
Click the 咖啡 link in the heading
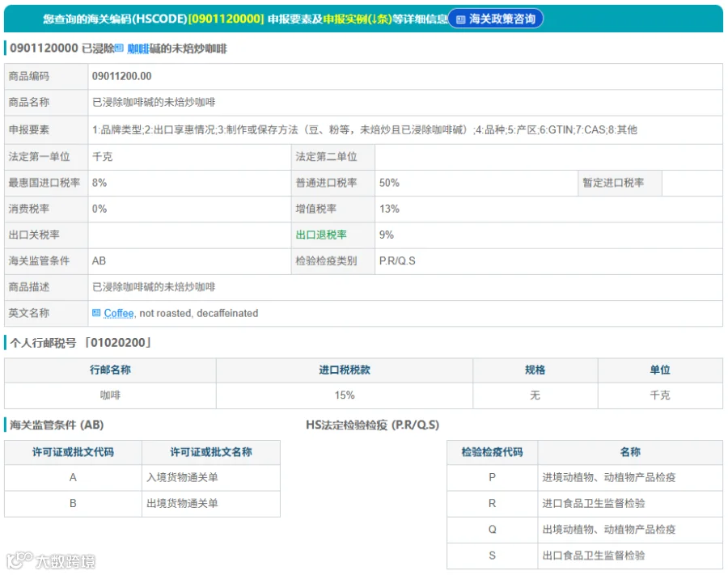[138, 49]
